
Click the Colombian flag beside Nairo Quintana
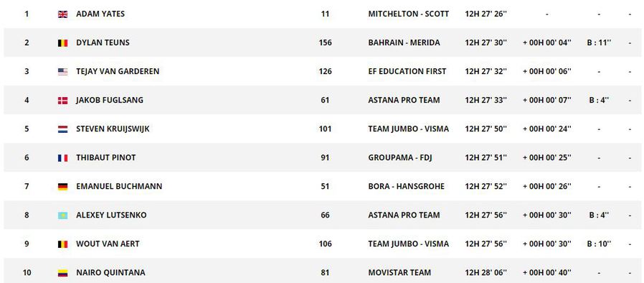point(62,273)
